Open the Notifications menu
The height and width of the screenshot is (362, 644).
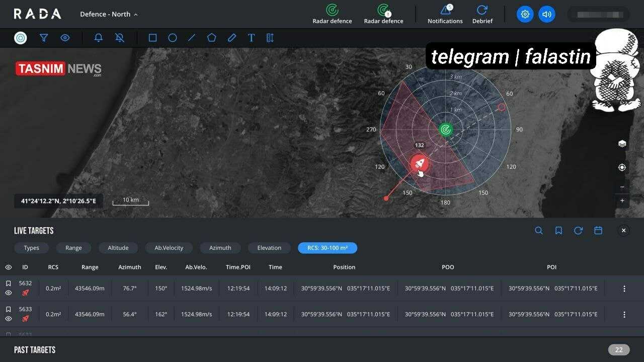click(445, 14)
